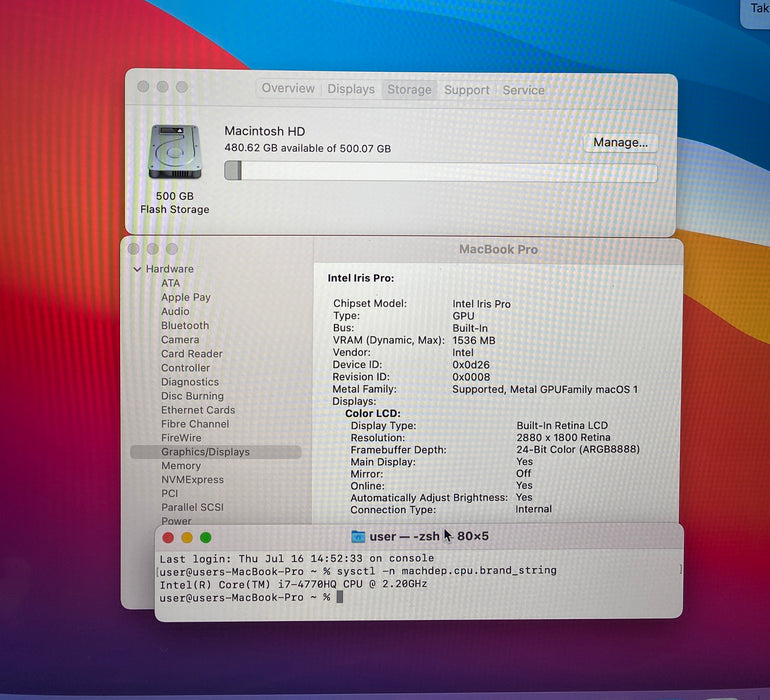Click the Macintosh HD drive icon

point(174,152)
